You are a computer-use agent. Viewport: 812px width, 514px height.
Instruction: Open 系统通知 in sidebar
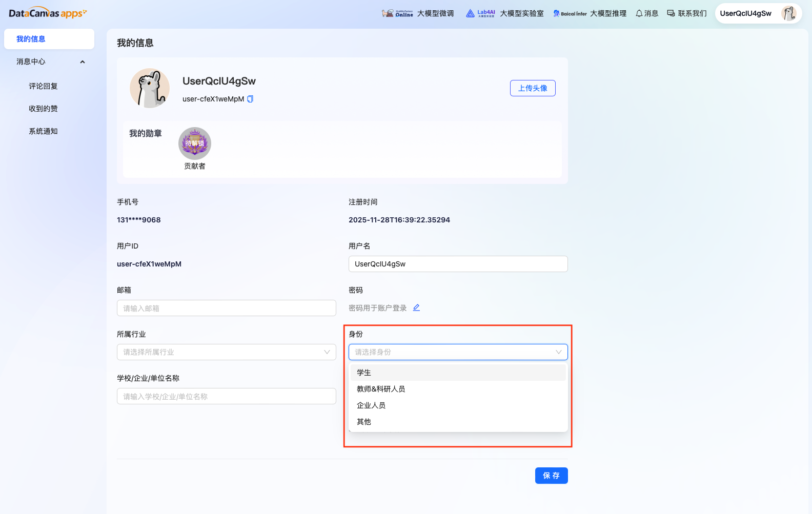click(43, 131)
